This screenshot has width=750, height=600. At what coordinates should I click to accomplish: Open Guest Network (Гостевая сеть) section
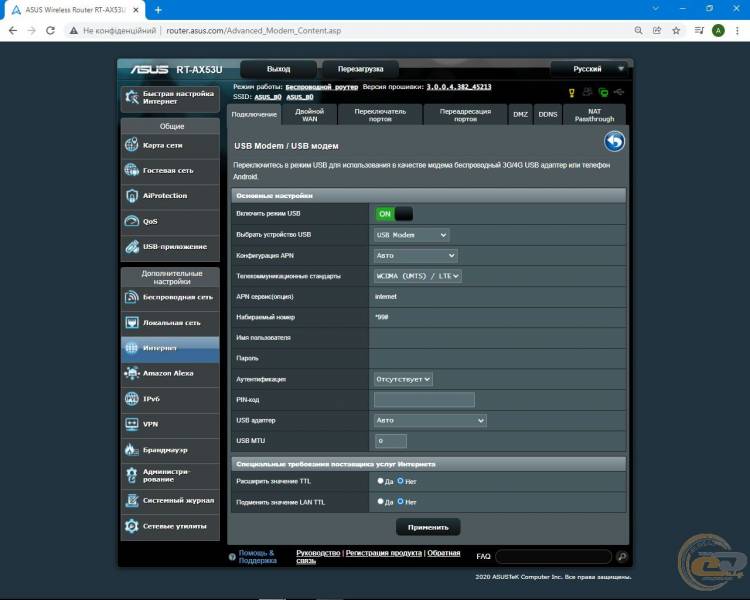click(170, 170)
